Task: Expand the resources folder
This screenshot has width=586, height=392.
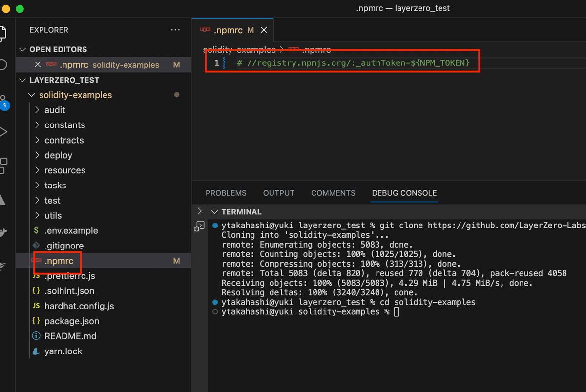Action: pos(38,170)
